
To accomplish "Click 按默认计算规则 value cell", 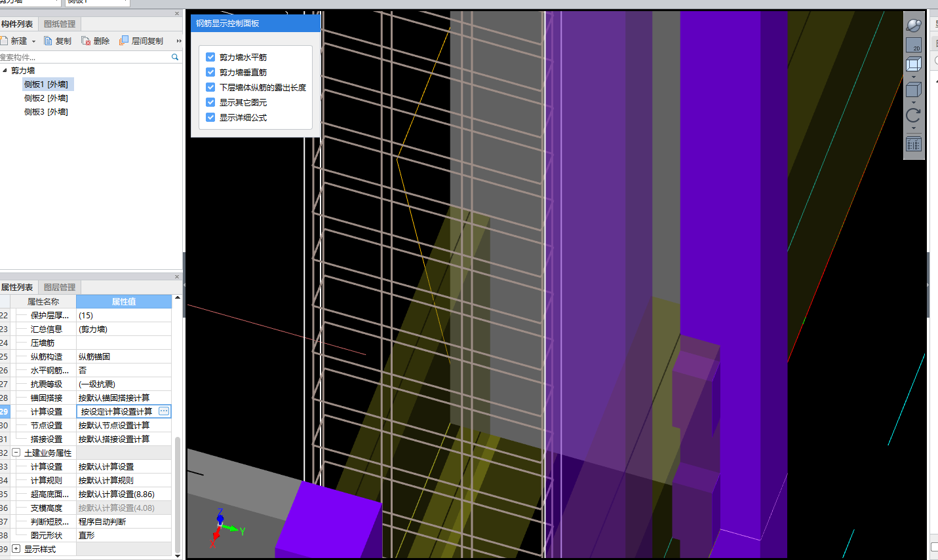I will coord(124,480).
